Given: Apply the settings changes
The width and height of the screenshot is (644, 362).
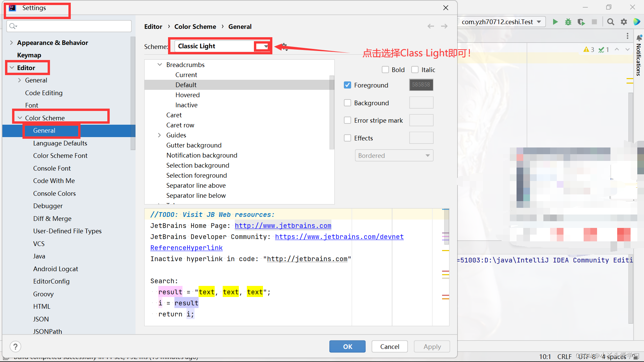Looking at the screenshot, I should coord(432,346).
